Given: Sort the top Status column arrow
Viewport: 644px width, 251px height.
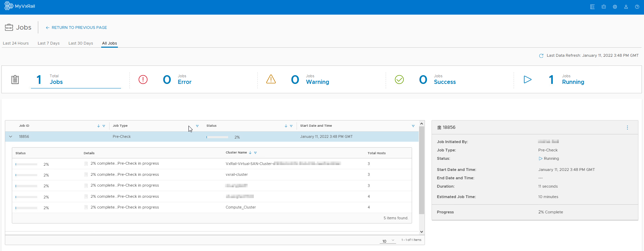Looking at the screenshot, I should click(286, 126).
